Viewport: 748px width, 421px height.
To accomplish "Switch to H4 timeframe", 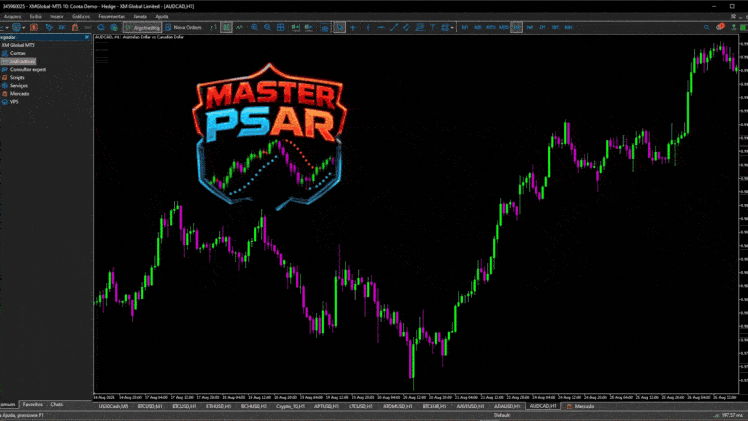I will tap(530, 27).
